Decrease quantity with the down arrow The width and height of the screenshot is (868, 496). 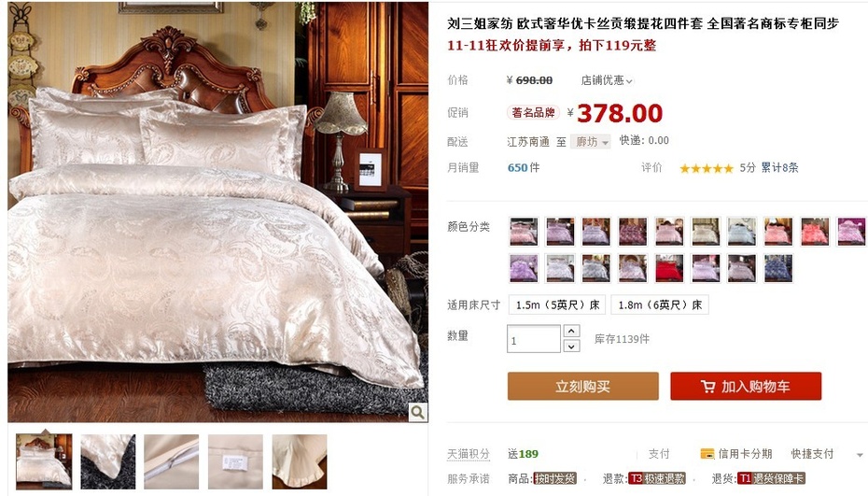point(571,347)
